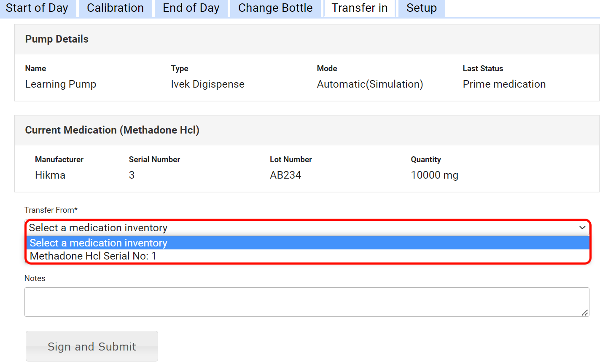The image size is (600, 364).
Task: Click the 10000 mg quantity value
Action: click(435, 175)
